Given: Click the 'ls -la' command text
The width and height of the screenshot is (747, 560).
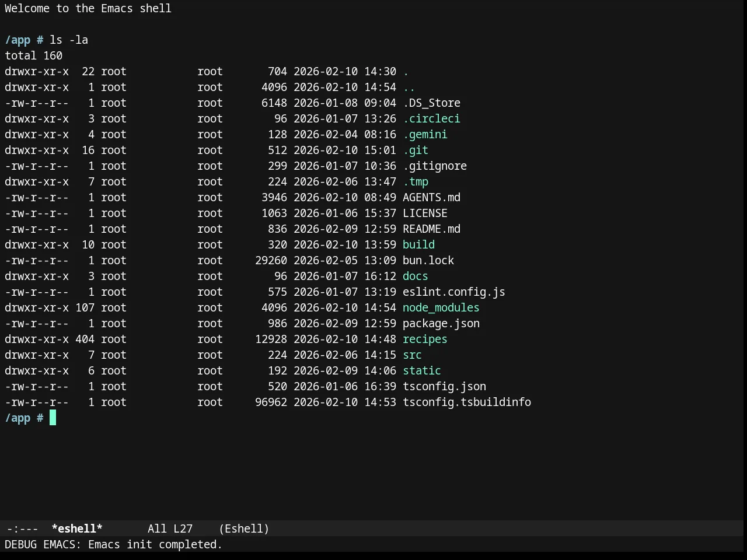Looking at the screenshot, I should 69,40.
